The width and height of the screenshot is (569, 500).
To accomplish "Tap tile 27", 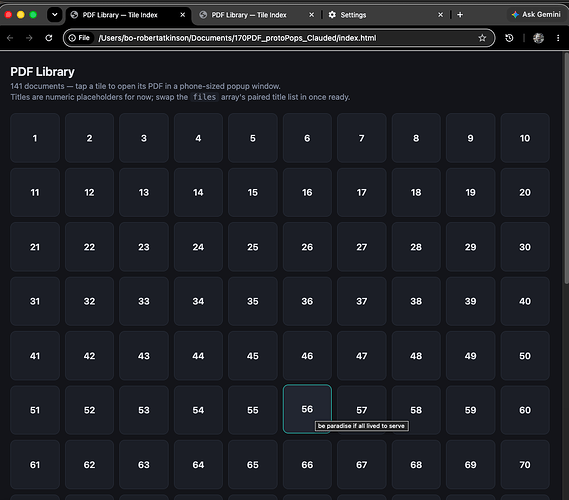I will click(361, 247).
